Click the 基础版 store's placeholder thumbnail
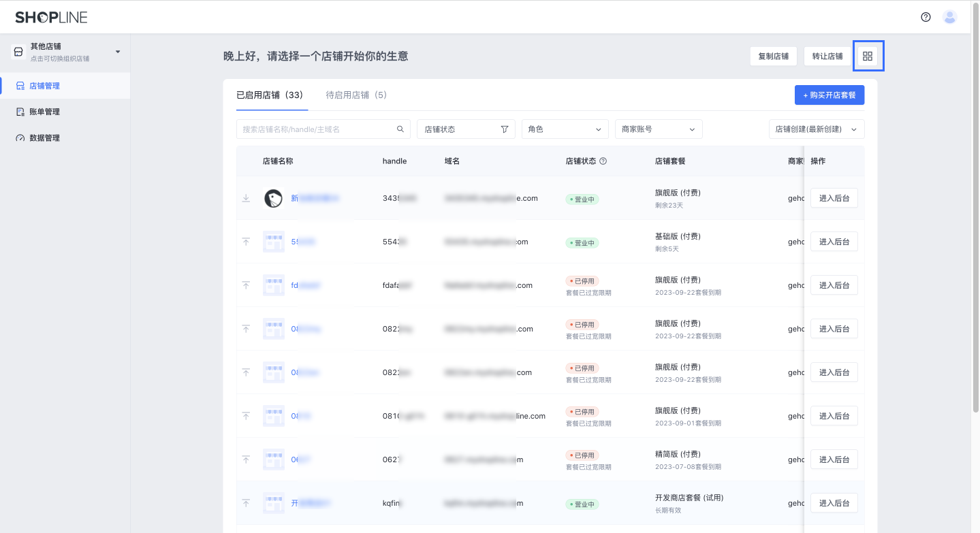The image size is (980, 533). [274, 242]
